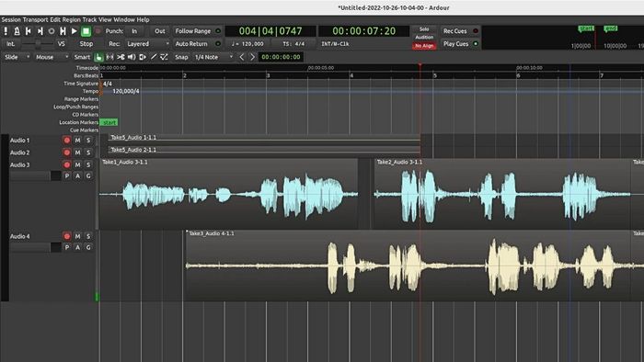644x362 pixels.
Task: Select the Cut scissors tool
Action: pos(121,57)
